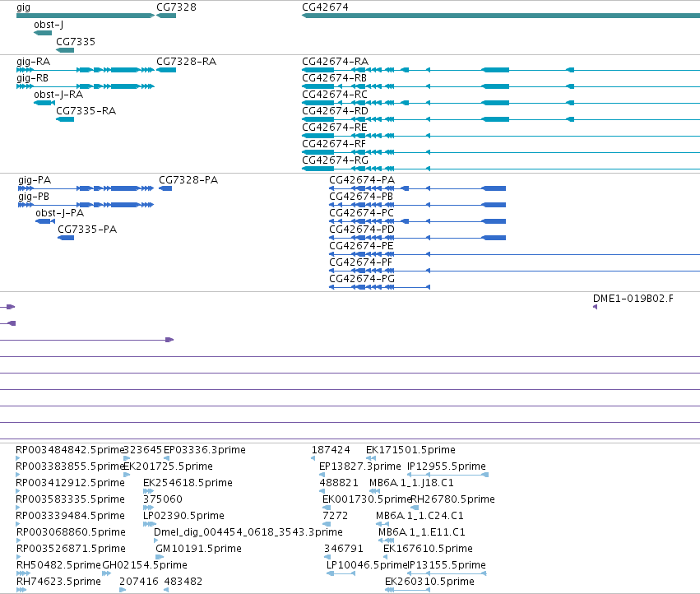The width and height of the screenshot is (700, 594).
Task: Select transcript CG42674-RG
Action: [336, 160]
